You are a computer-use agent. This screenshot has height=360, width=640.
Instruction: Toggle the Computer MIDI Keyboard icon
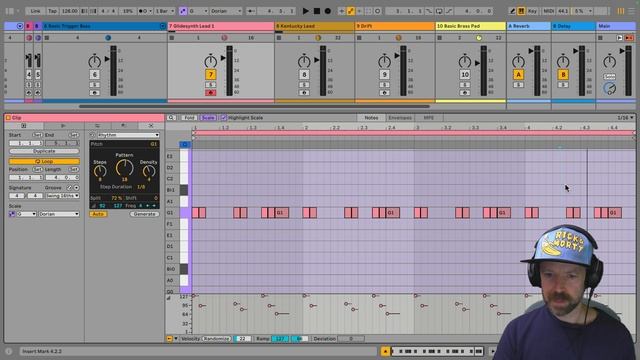(x=521, y=11)
